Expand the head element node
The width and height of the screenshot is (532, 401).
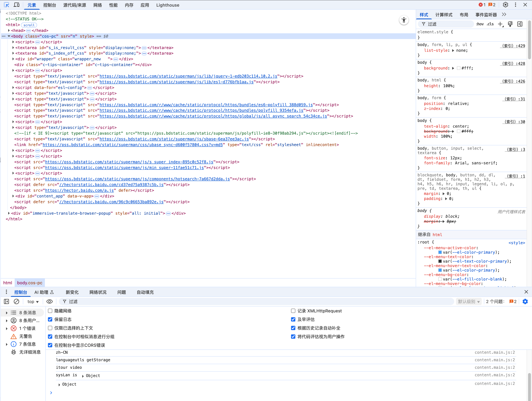(x=9, y=31)
